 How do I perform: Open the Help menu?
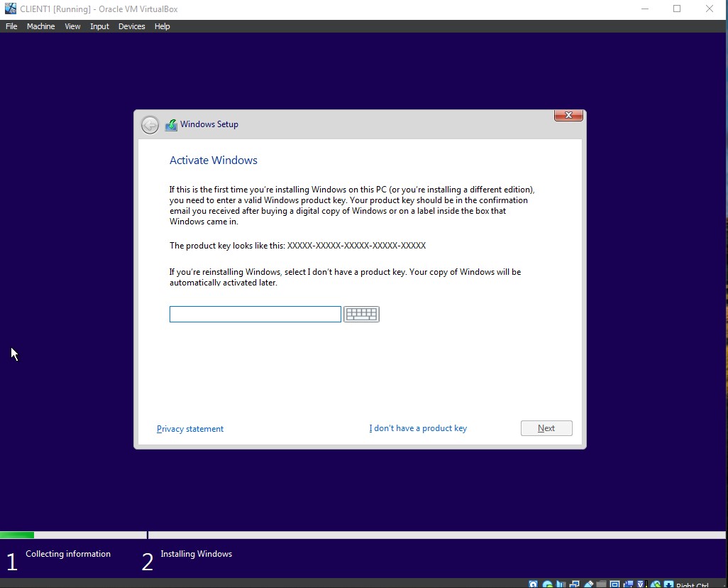(162, 26)
